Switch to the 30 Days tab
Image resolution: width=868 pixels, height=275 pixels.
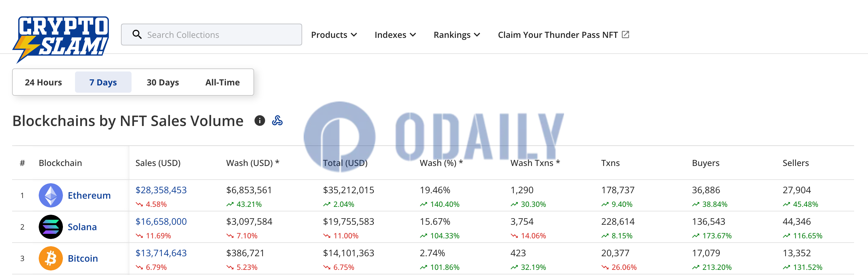(163, 82)
